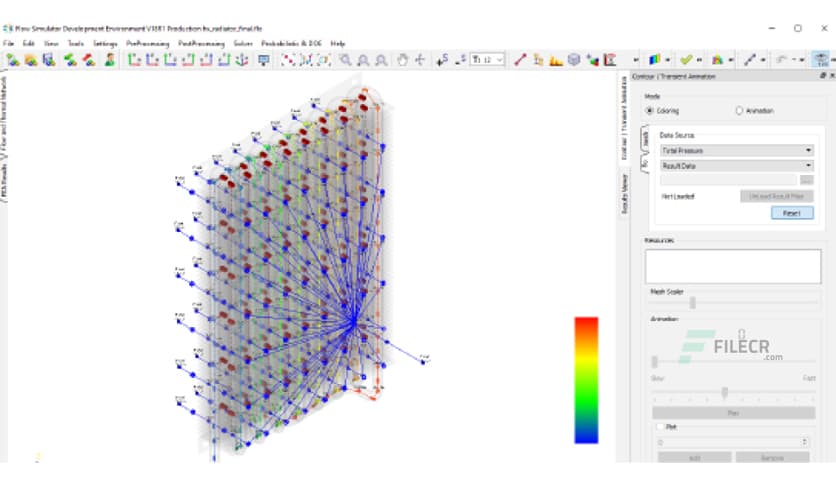Expand arrow next to green checkmark icon
This screenshot has width=836, height=484.
700,60
